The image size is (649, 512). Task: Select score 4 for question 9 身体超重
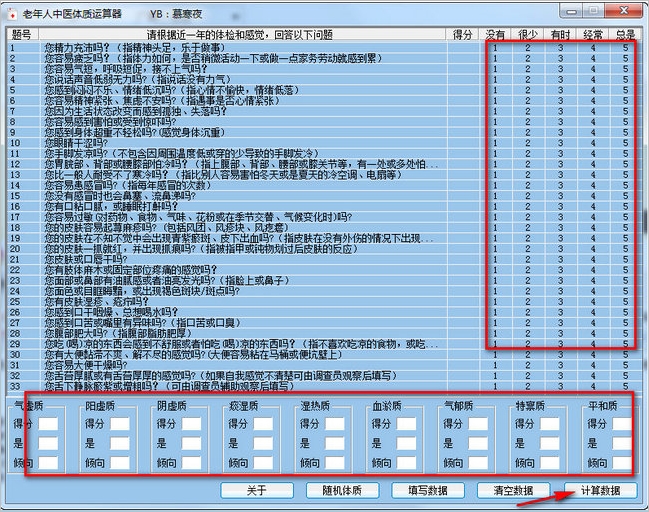click(x=593, y=132)
